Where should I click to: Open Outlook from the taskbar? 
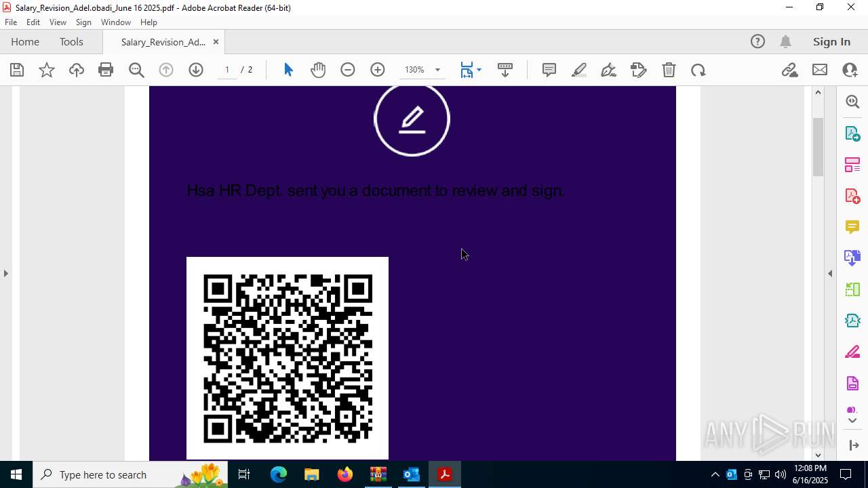pos(411,474)
